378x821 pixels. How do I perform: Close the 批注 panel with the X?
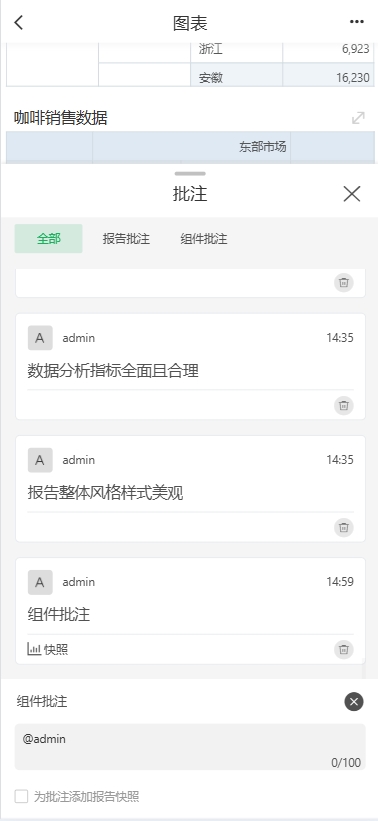click(x=352, y=194)
